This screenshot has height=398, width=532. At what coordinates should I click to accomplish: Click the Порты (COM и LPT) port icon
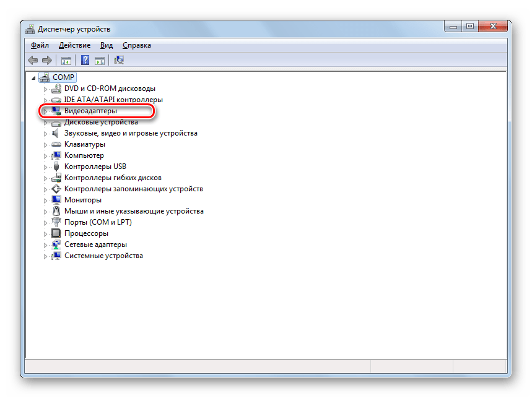coord(56,222)
